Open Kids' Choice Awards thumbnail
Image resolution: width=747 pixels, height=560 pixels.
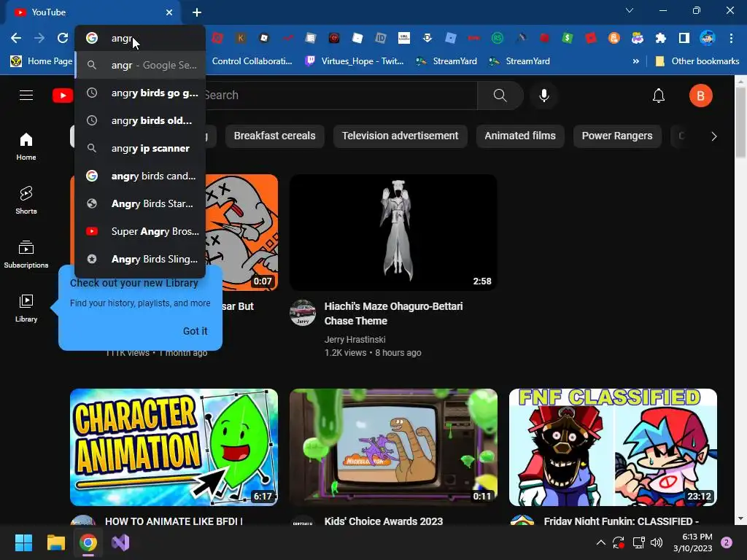coord(393,447)
